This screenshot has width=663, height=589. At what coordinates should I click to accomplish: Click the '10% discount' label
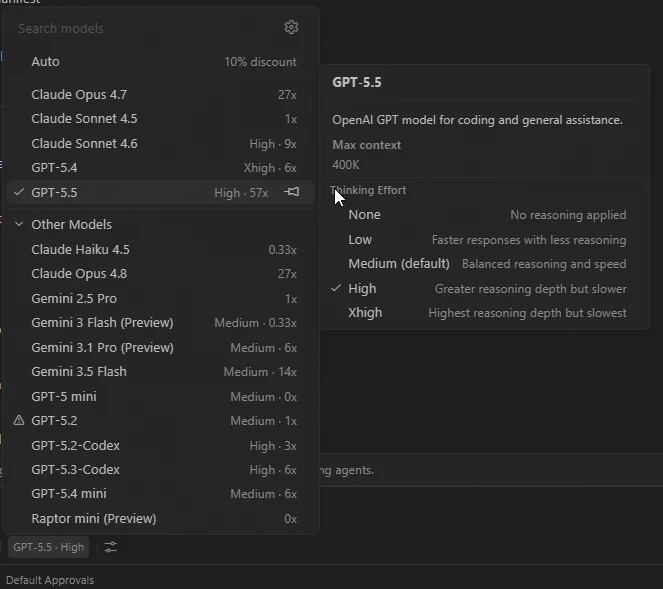coord(260,62)
